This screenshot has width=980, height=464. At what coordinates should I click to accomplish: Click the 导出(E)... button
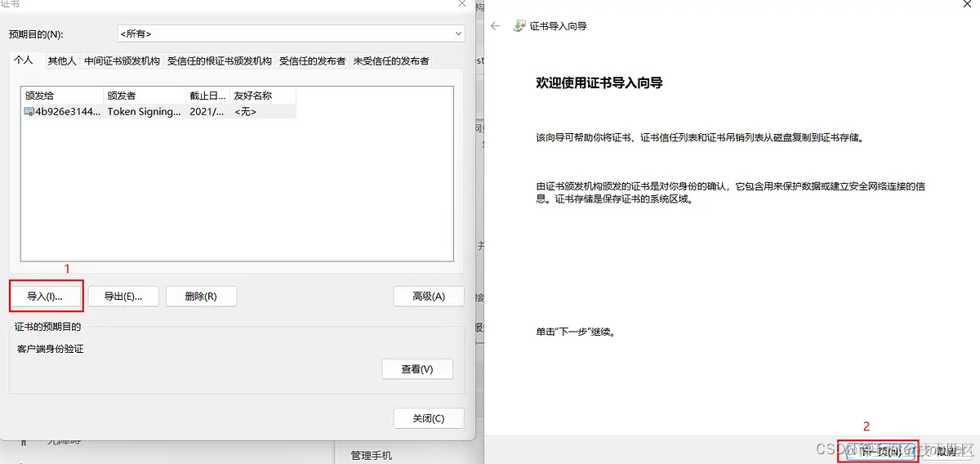click(x=122, y=296)
